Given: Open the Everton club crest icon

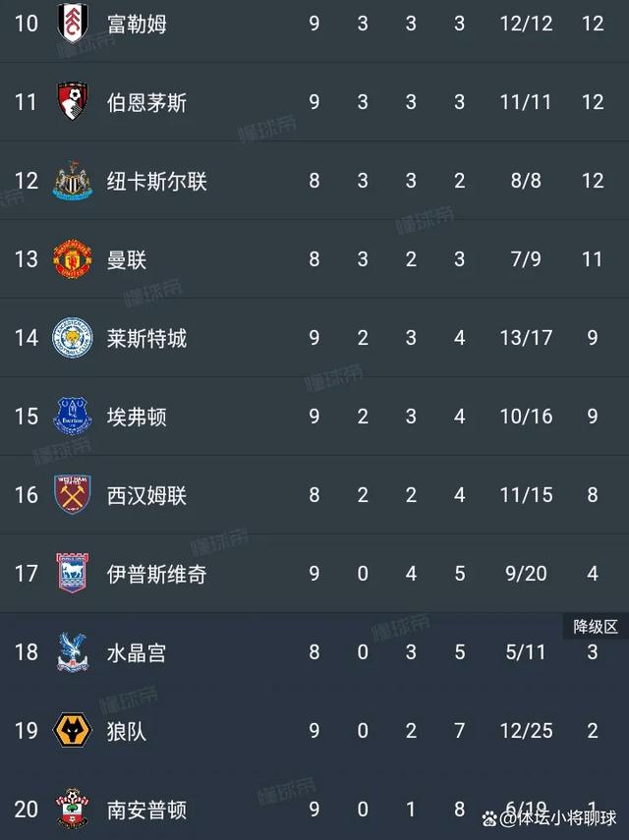Looking at the screenshot, I should click(x=73, y=417).
